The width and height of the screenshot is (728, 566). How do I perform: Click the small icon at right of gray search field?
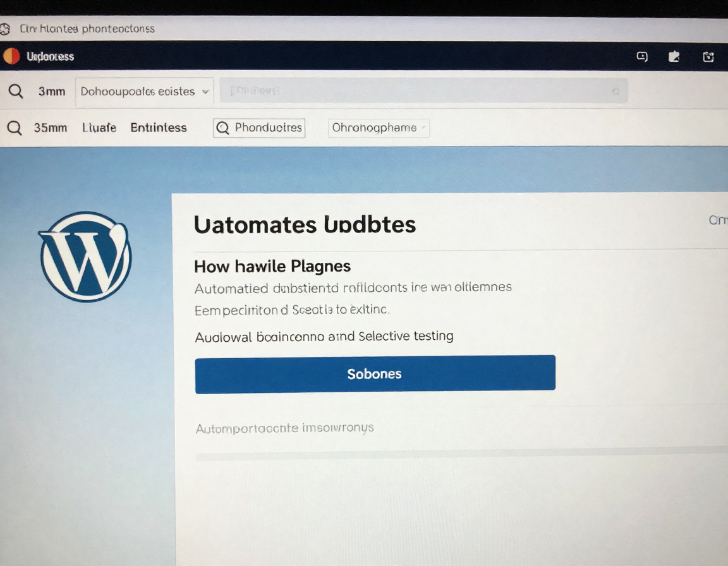point(616,92)
